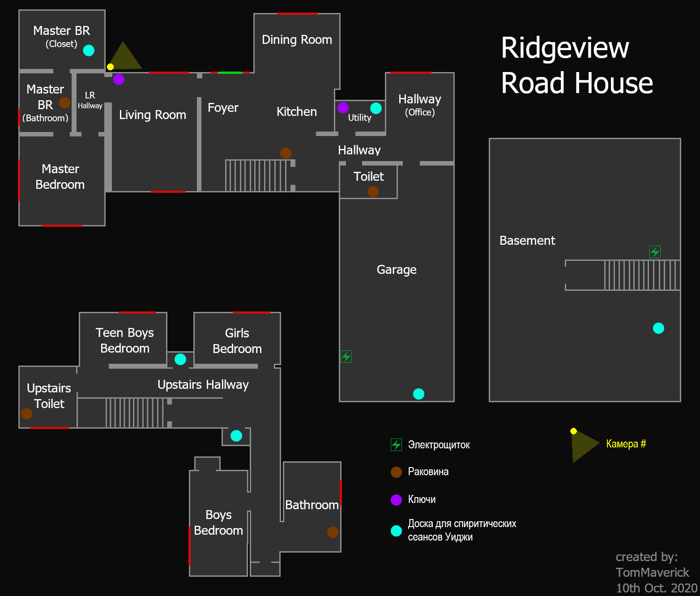Click the fuse box icon next to Электрощиток
Screen dimensions: 700x596
coord(396,445)
